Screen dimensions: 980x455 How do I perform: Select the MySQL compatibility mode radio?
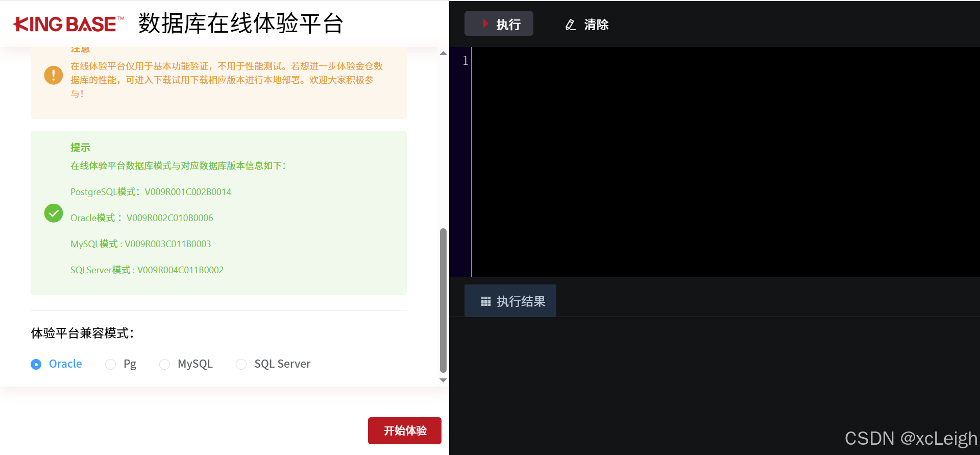click(x=164, y=364)
